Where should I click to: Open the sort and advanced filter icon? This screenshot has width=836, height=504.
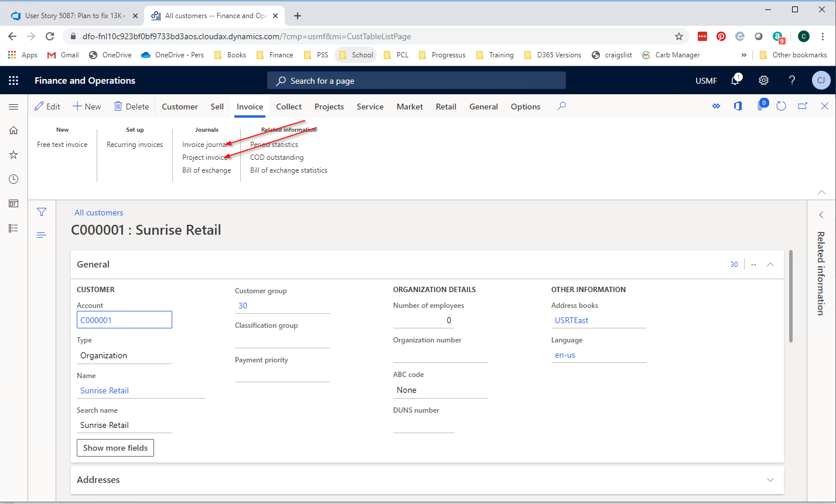pyautogui.click(x=41, y=234)
